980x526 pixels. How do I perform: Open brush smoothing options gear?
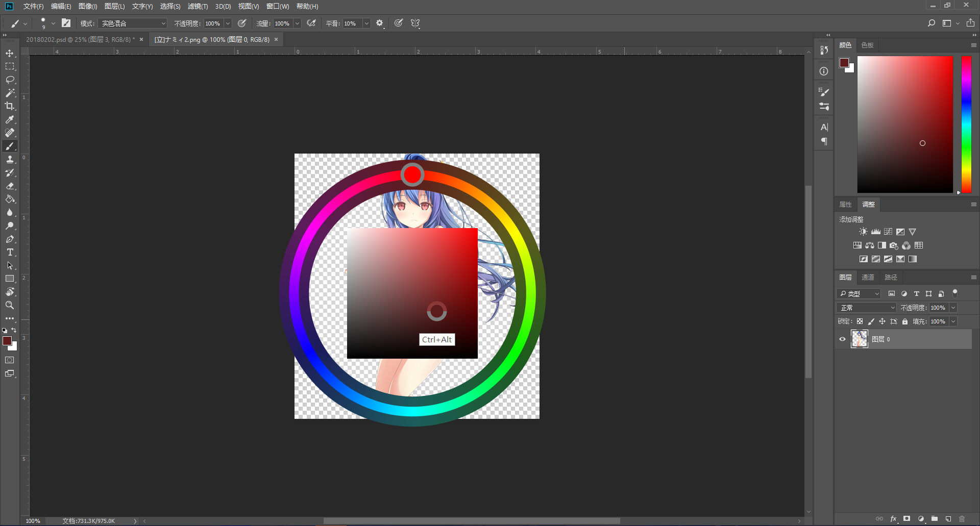(380, 23)
